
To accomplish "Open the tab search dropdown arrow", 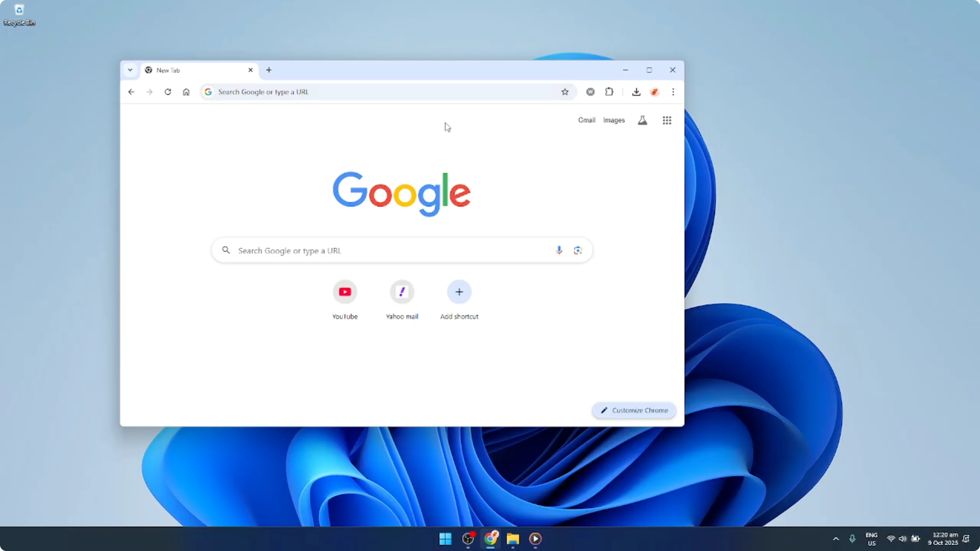I will [130, 70].
